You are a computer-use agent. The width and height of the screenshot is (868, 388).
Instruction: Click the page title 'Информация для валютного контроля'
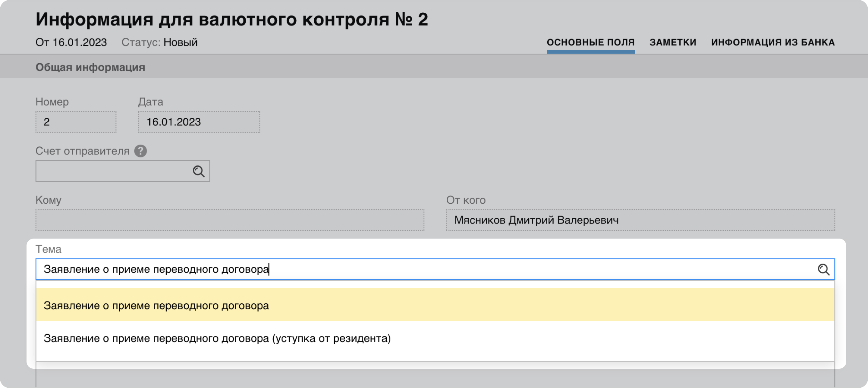tap(231, 19)
